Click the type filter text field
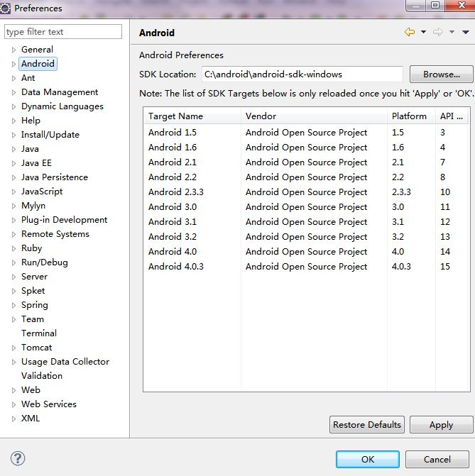The width and height of the screenshot is (475, 476). tap(63, 32)
